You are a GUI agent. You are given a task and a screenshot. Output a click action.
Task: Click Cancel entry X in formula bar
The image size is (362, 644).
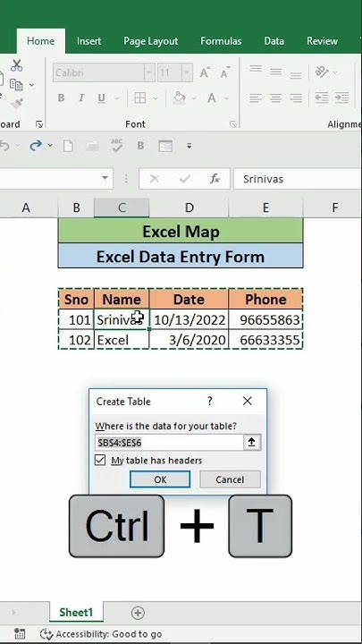pyautogui.click(x=155, y=179)
